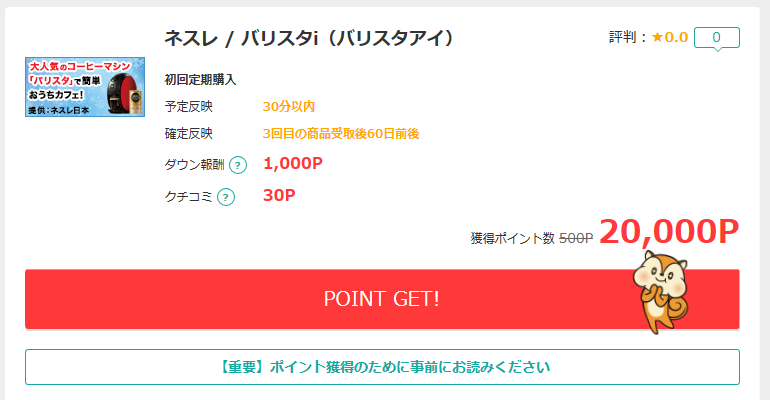This screenshot has height=400, width=770.
Task: Click the 3回目の商品受取後60日前後 text
Action: point(341,133)
